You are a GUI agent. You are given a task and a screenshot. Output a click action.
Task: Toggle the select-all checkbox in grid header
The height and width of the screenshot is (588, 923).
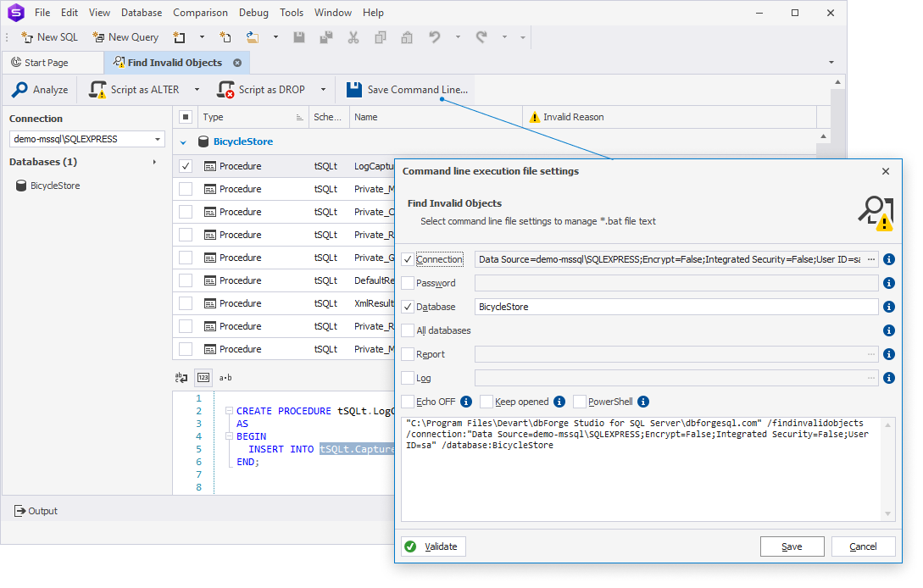point(186,117)
